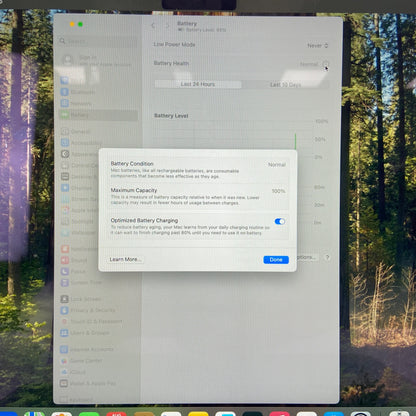Click the Done button

[276, 260]
